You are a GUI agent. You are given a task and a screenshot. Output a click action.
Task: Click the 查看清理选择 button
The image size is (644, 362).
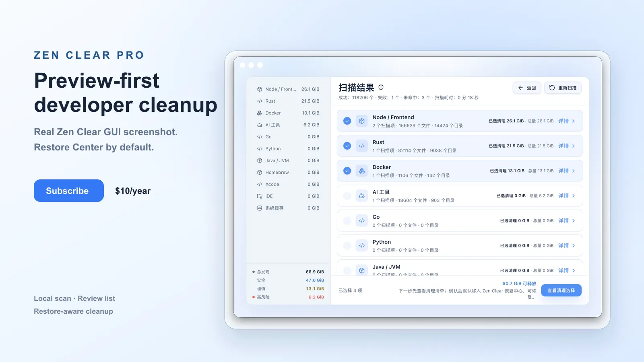(561, 290)
